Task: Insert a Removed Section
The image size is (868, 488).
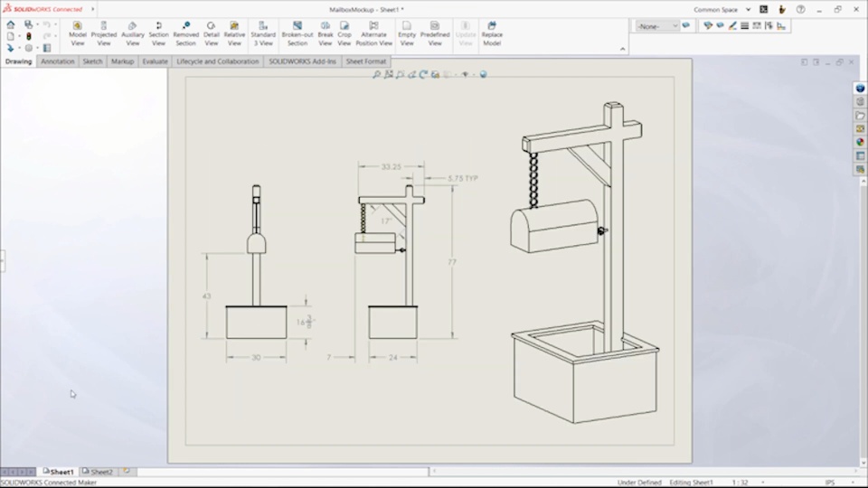Action: point(185,33)
